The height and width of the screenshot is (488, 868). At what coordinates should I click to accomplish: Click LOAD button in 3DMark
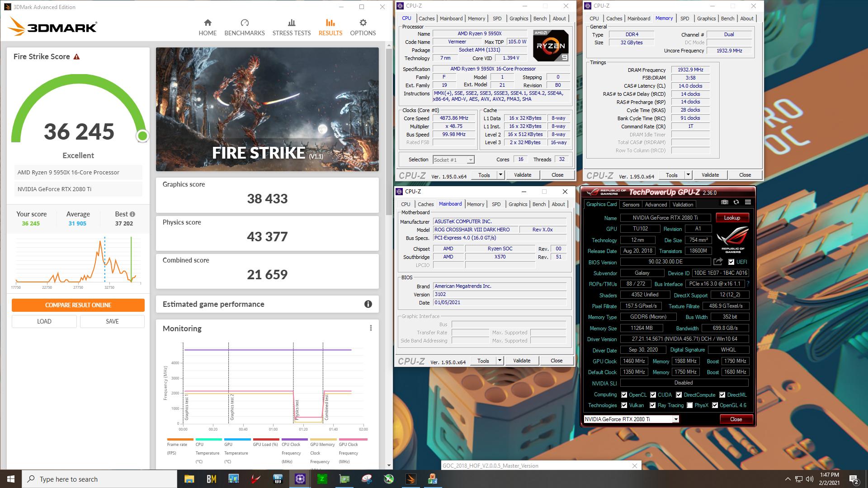(x=44, y=321)
